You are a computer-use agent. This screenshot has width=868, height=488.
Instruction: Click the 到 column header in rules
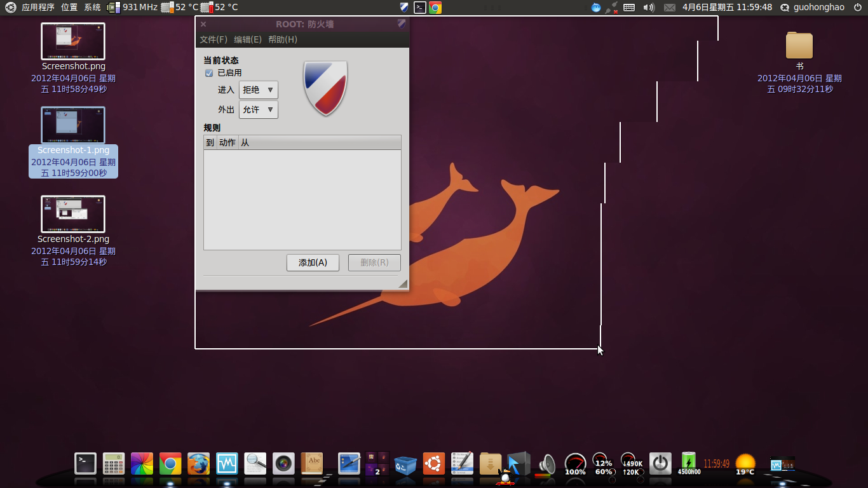click(210, 142)
